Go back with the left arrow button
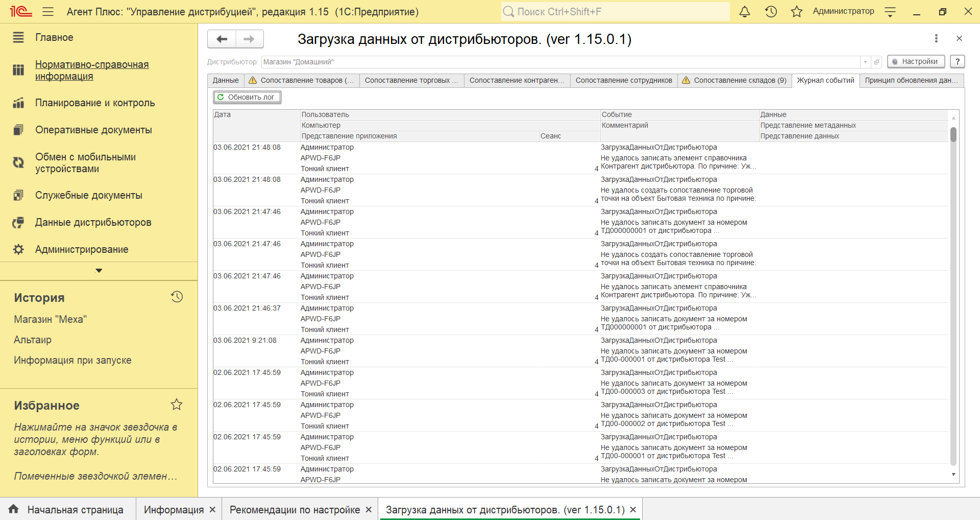The image size is (980, 520). [222, 39]
